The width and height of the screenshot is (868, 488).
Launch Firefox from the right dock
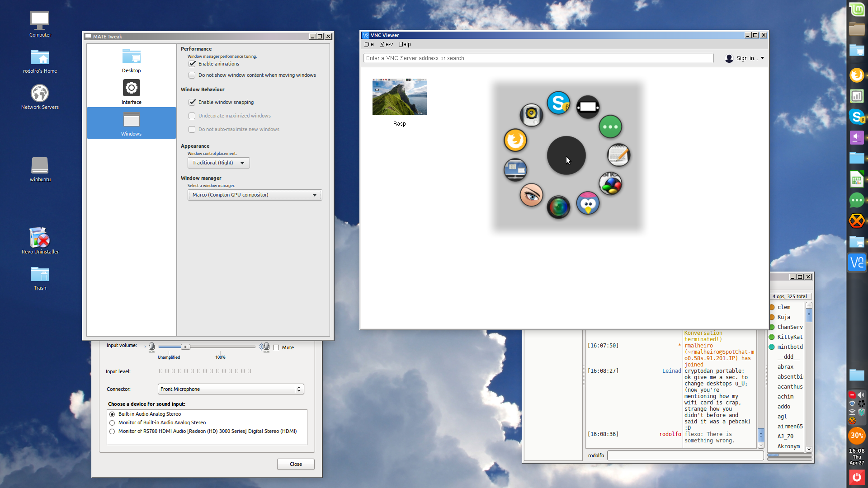click(x=857, y=75)
